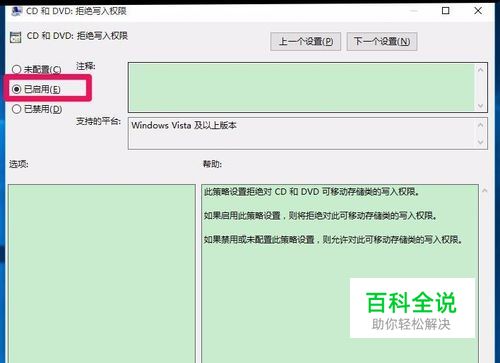Click the policy icon beside the CD 和 DVD heading

pyautogui.click(x=15, y=37)
